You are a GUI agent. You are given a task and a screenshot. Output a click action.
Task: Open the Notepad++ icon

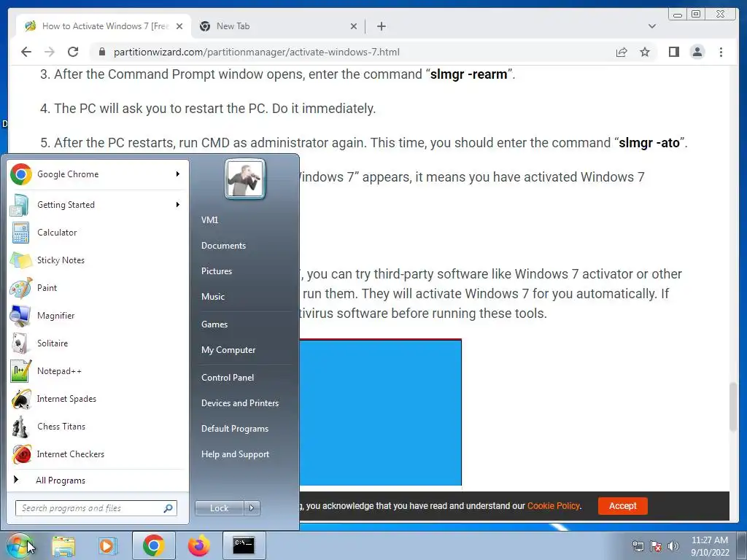point(20,371)
